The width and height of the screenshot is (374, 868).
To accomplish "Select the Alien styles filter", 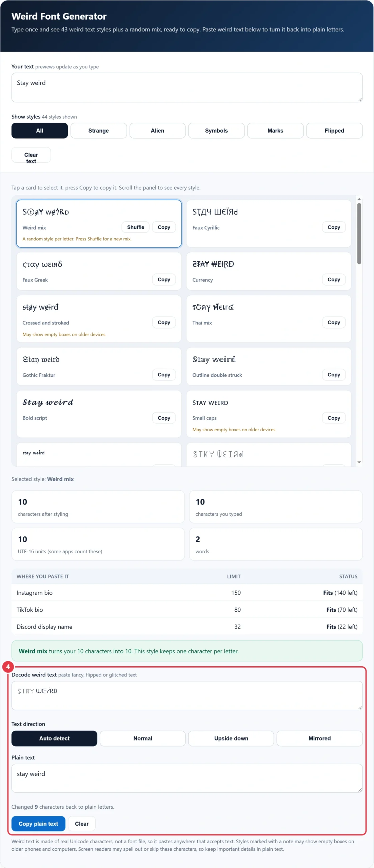I will (157, 131).
